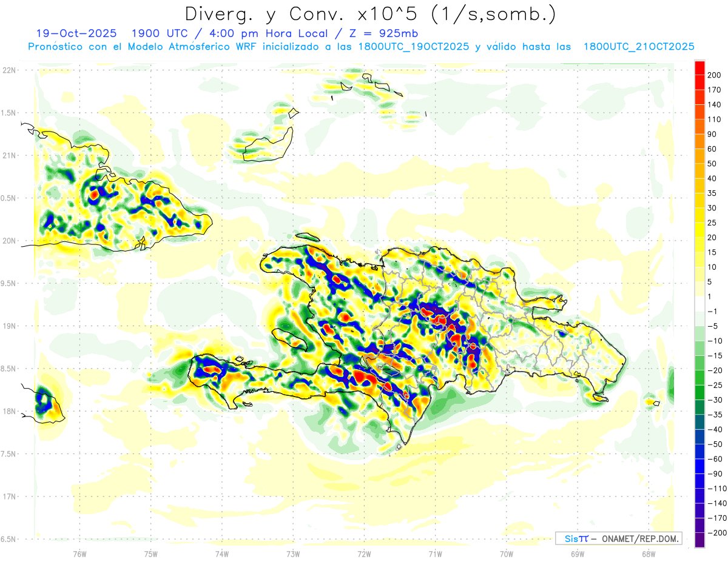Click the '21N' latitude label
Viewport: 728px width, 562px height.
[x=10, y=155]
